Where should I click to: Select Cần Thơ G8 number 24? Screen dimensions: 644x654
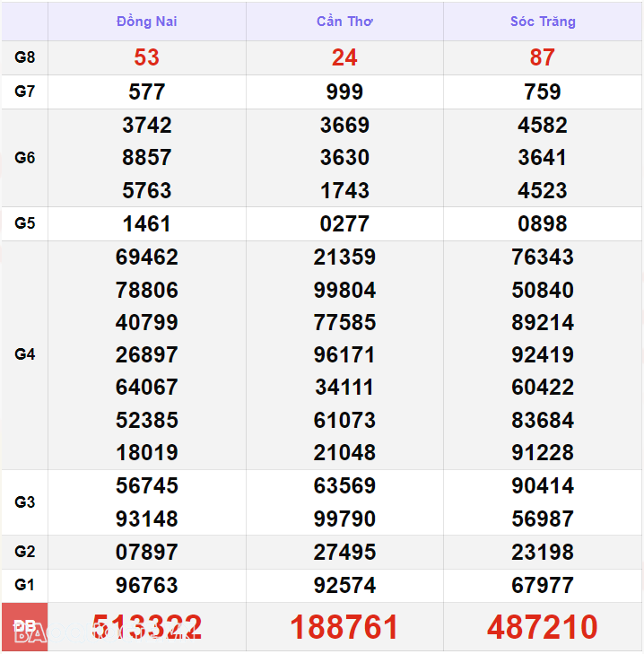pyautogui.click(x=344, y=57)
